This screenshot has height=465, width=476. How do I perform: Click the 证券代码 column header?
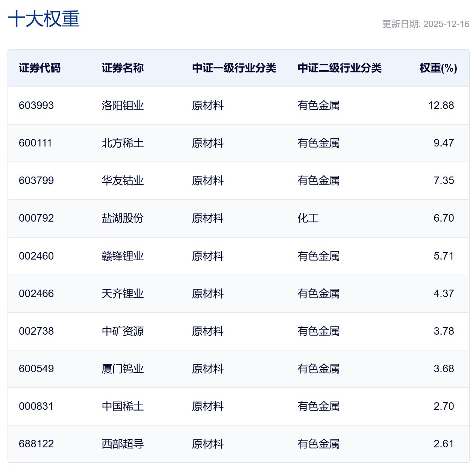pos(39,68)
